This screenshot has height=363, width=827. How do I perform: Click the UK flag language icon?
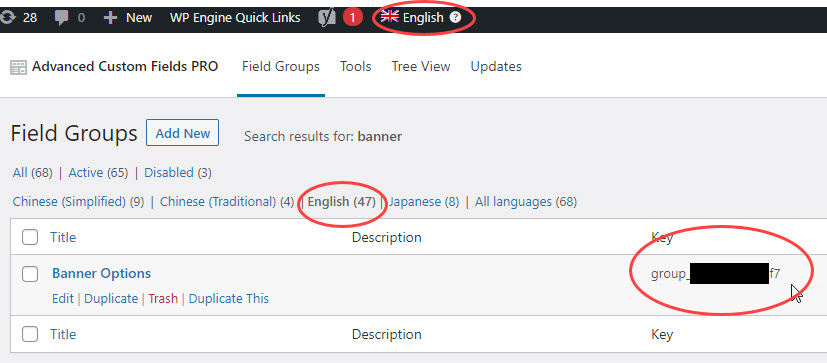pos(390,17)
